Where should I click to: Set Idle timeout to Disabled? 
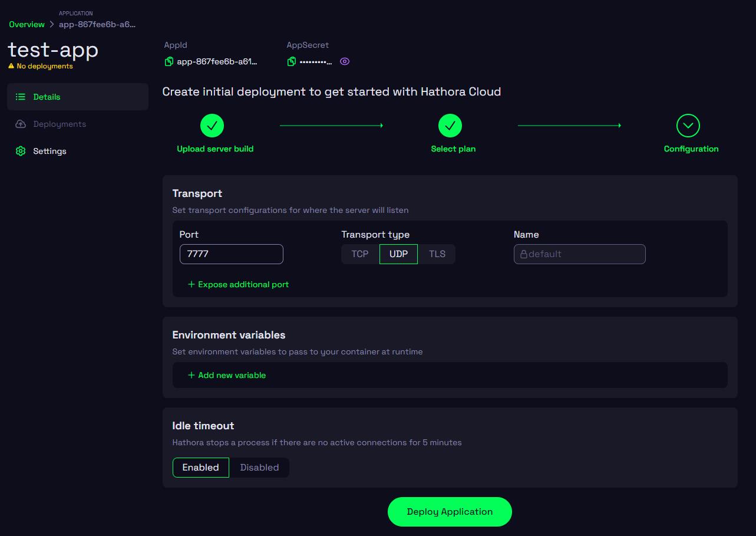(259, 468)
